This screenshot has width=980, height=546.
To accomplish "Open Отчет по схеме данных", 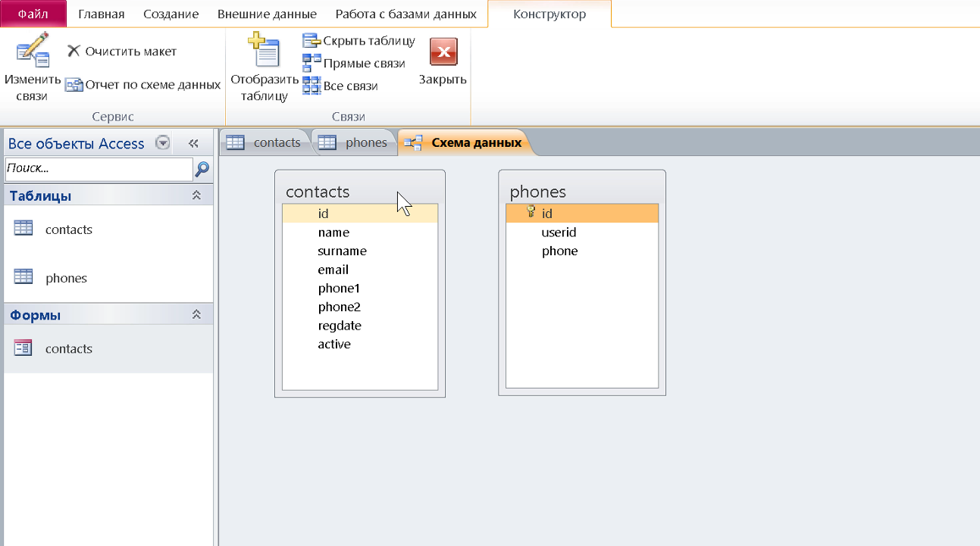I will pos(142,85).
